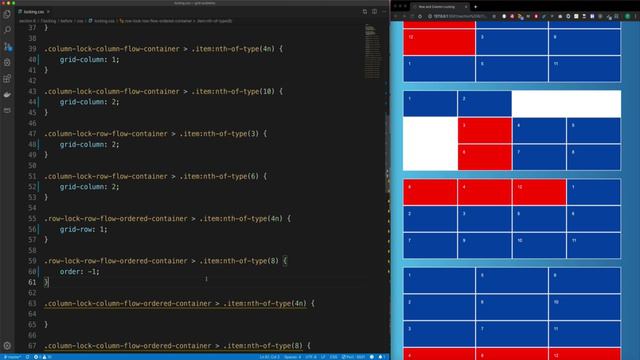
Task: Synchronize changes in the status bar
Action: point(28,357)
